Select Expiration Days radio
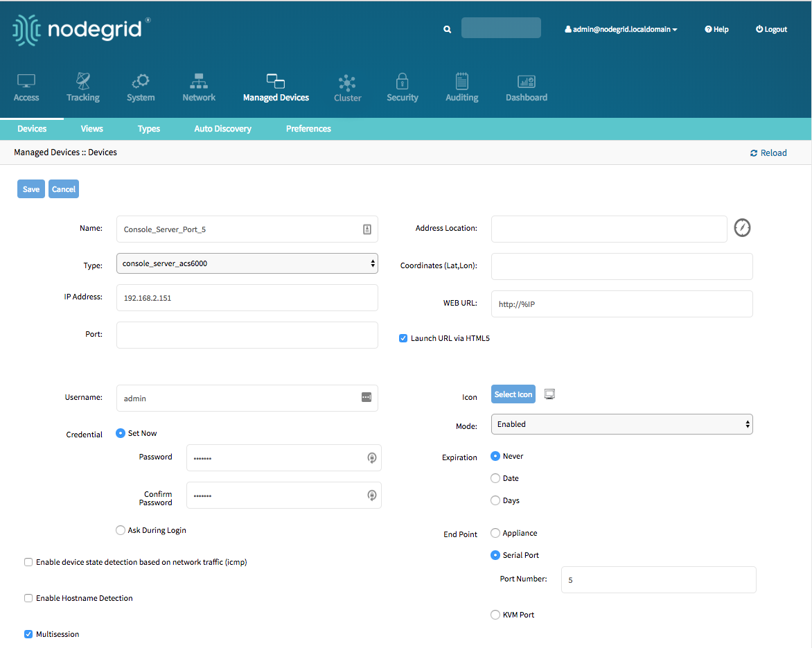 pyautogui.click(x=495, y=500)
